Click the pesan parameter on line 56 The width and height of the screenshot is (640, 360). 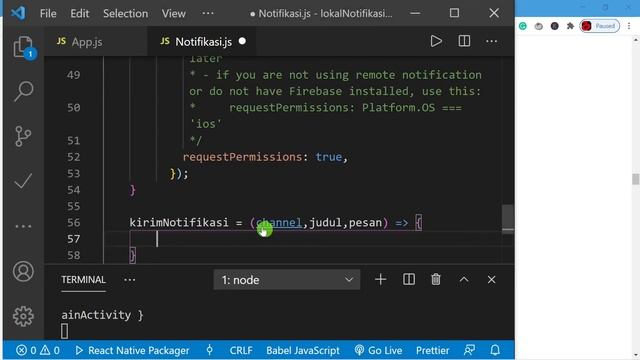coord(365,222)
